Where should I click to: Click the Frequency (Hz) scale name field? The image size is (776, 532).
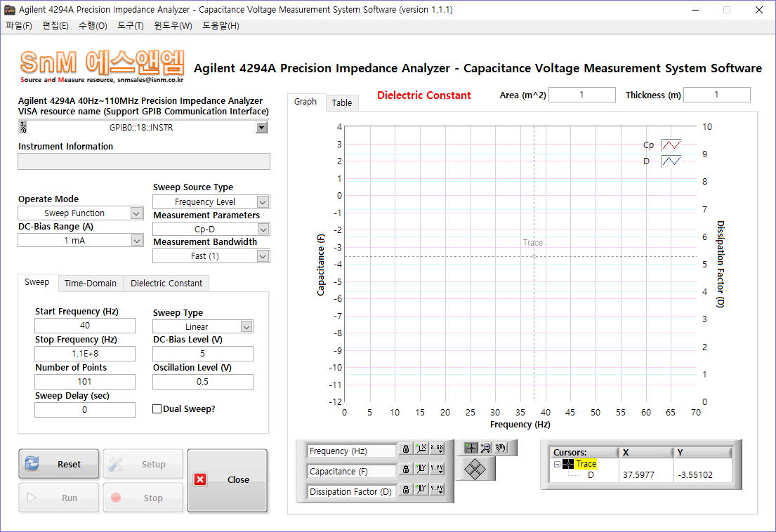351,451
